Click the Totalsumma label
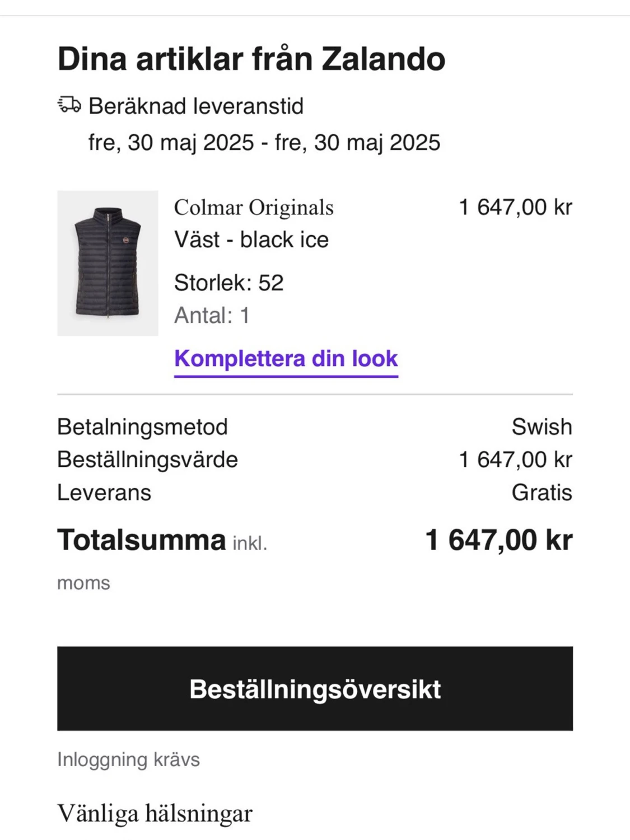 [x=141, y=540]
